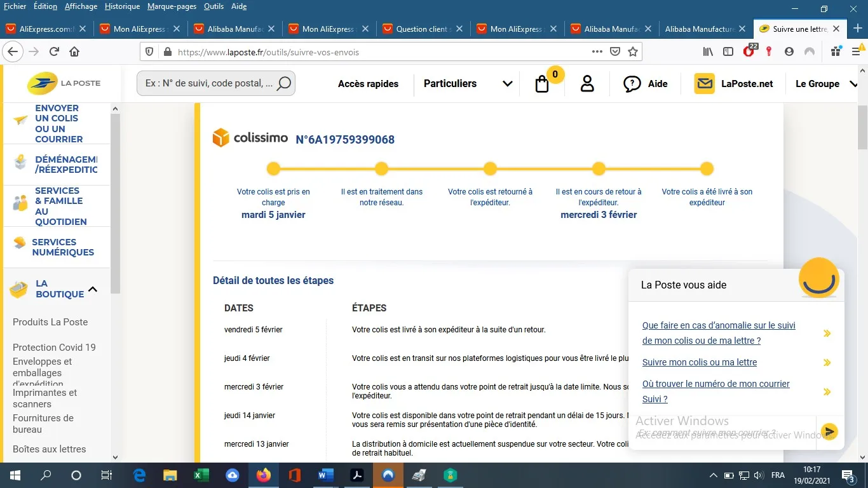Click the Colissimo box logo

[x=220, y=138]
